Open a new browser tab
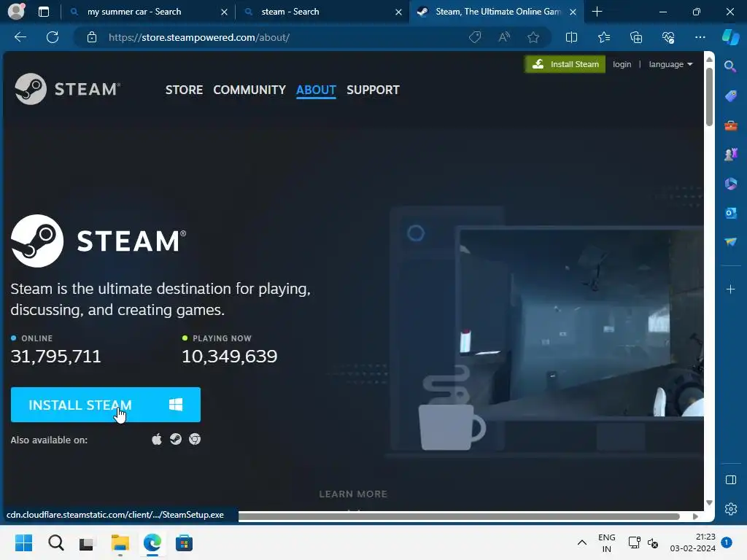The image size is (747, 560). [x=597, y=12]
